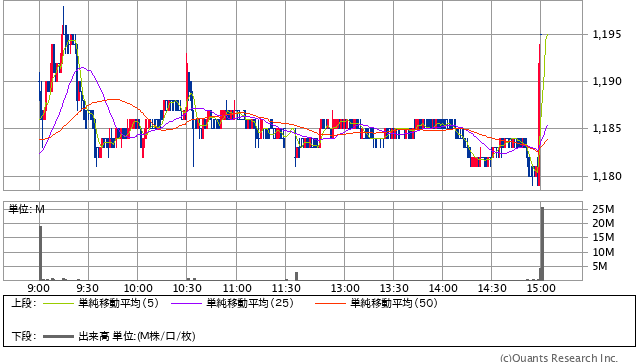Click the 15M volume axis label
Viewport: 638px width, 362px height.
(x=603, y=237)
